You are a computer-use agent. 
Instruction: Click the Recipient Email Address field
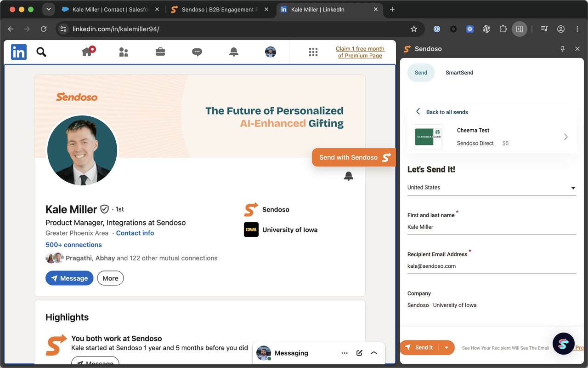point(492,266)
